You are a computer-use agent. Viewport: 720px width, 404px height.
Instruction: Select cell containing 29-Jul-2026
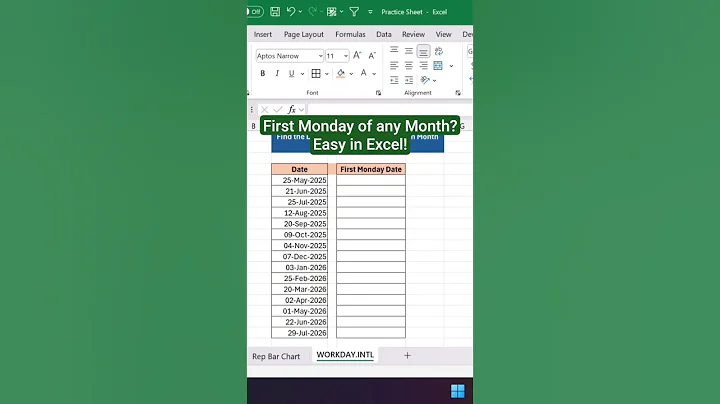tap(299, 333)
